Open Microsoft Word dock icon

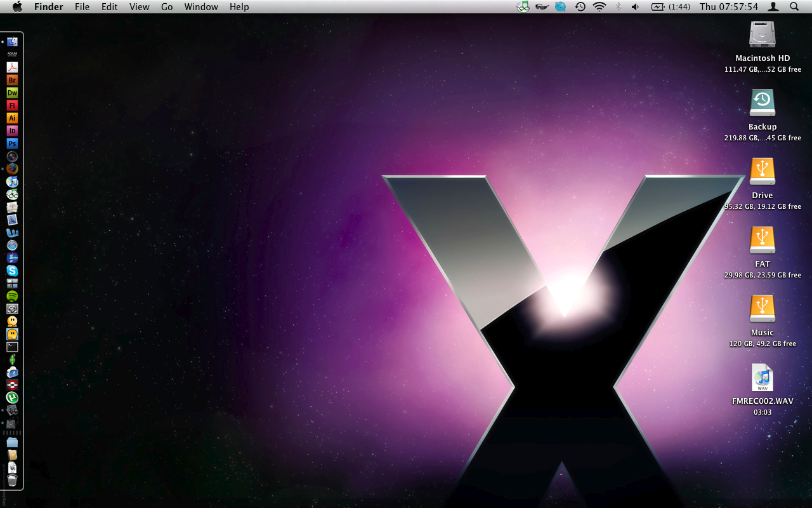tap(12, 232)
